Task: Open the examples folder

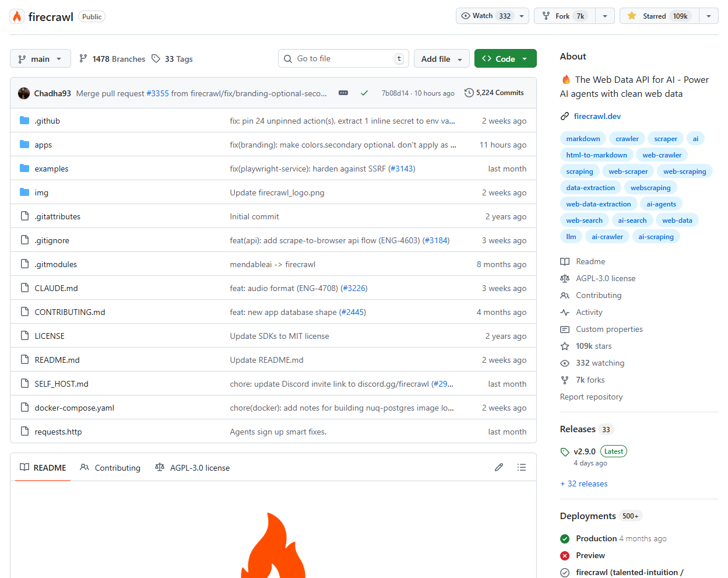Action: click(x=51, y=169)
